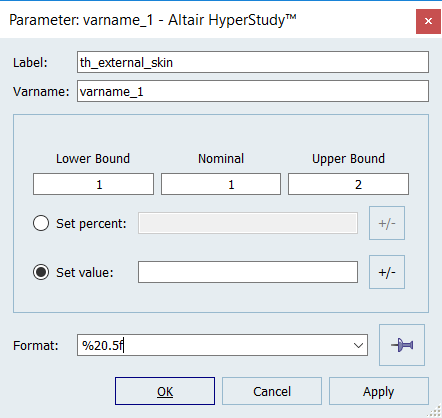This screenshot has height=418, width=442.
Task: Click the Nominal value field
Action: (x=221, y=184)
